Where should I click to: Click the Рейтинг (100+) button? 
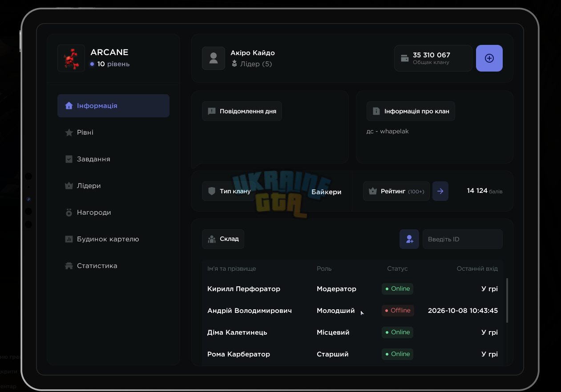coord(396,191)
